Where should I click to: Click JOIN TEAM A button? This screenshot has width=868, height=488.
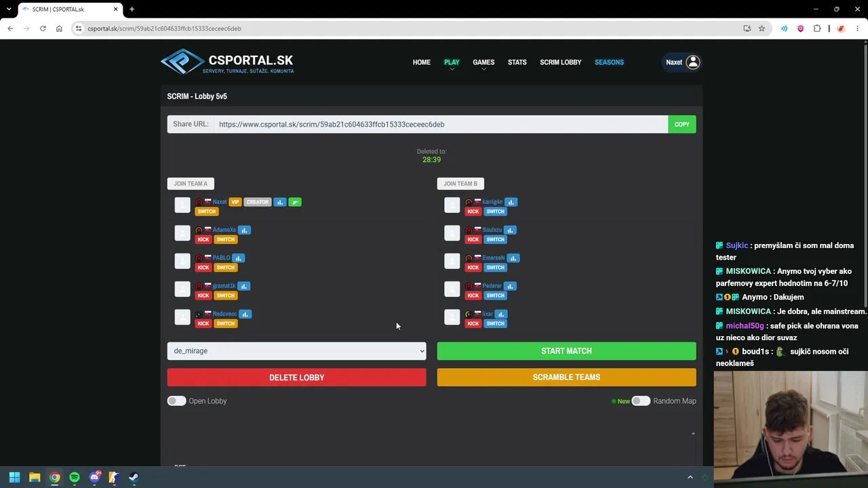pyautogui.click(x=191, y=184)
